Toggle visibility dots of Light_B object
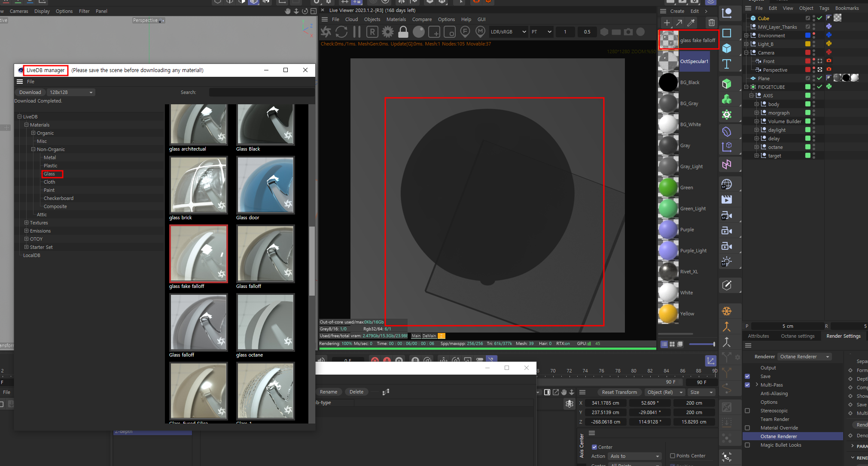Image resolution: width=868 pixels, height=466 pixels. [x=814, y=44]
